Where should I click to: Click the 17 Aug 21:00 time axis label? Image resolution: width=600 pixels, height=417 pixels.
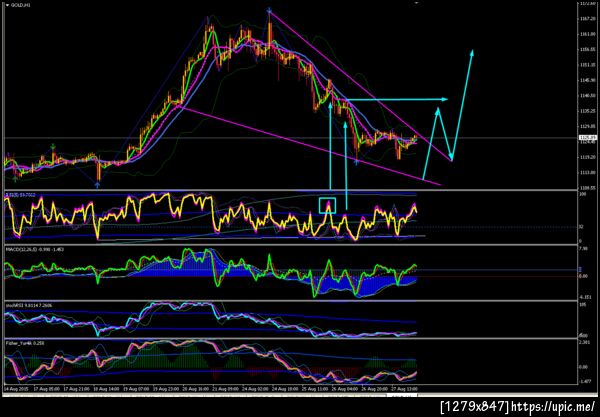76,389
